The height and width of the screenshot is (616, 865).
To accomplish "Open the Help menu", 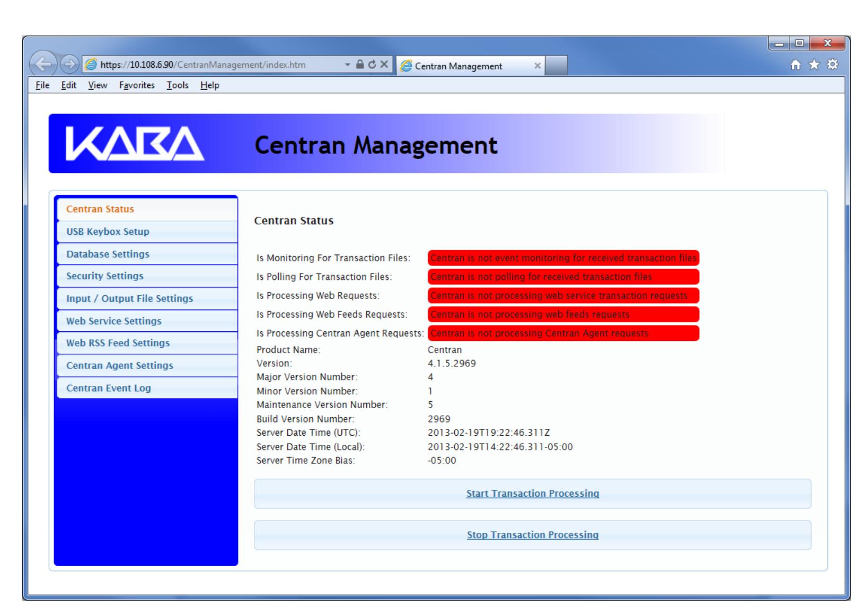I will (210, 85).
